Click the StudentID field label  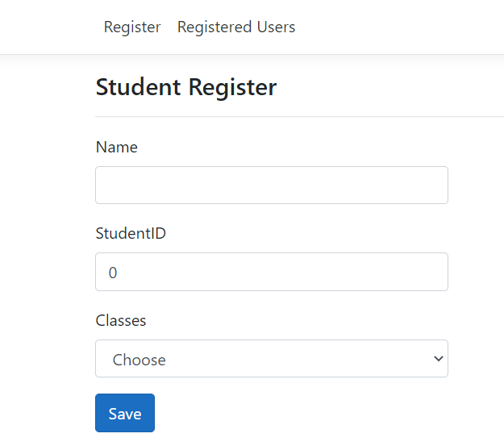[131, 234]
